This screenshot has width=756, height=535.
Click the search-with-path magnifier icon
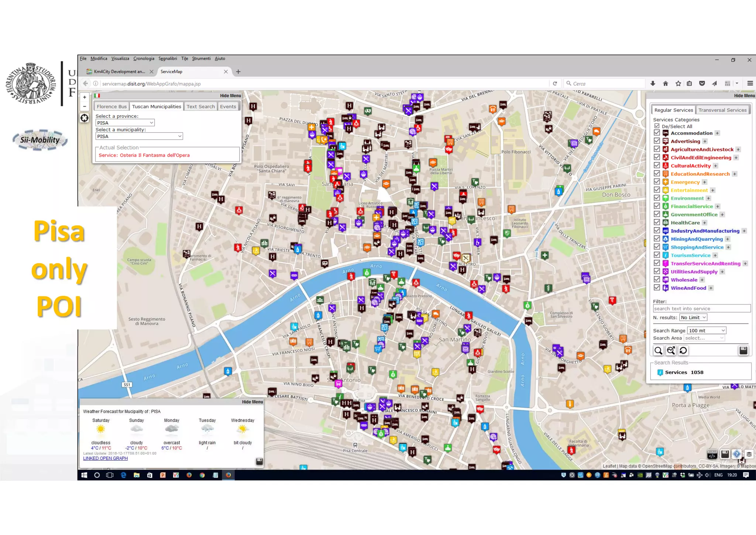[671, 350]
